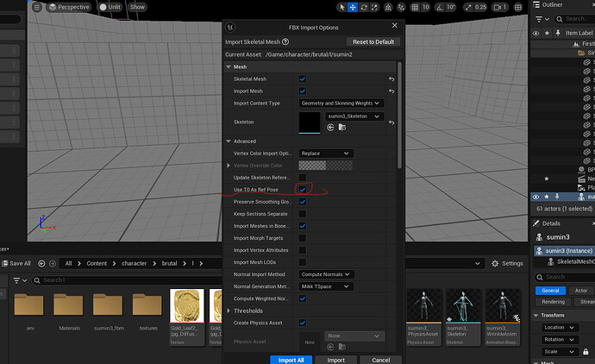
Task: Reset the Skeletal Mesh property to default
Action: click(391, 79)
